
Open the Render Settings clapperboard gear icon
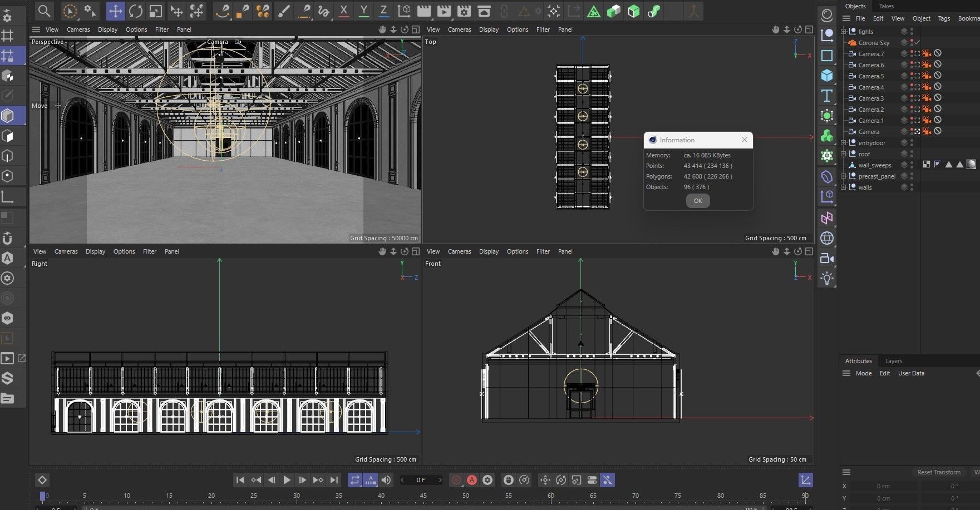click(464, 11)
